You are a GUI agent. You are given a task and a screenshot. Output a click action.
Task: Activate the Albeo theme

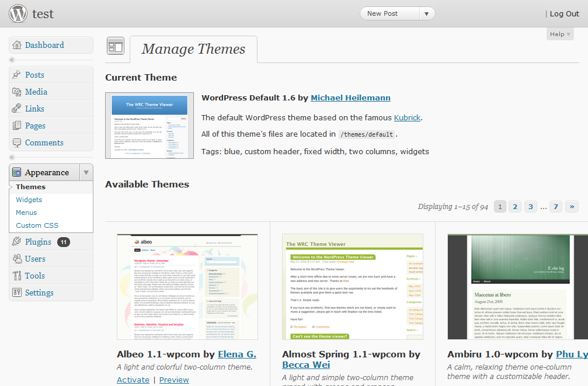pos(133,380)
